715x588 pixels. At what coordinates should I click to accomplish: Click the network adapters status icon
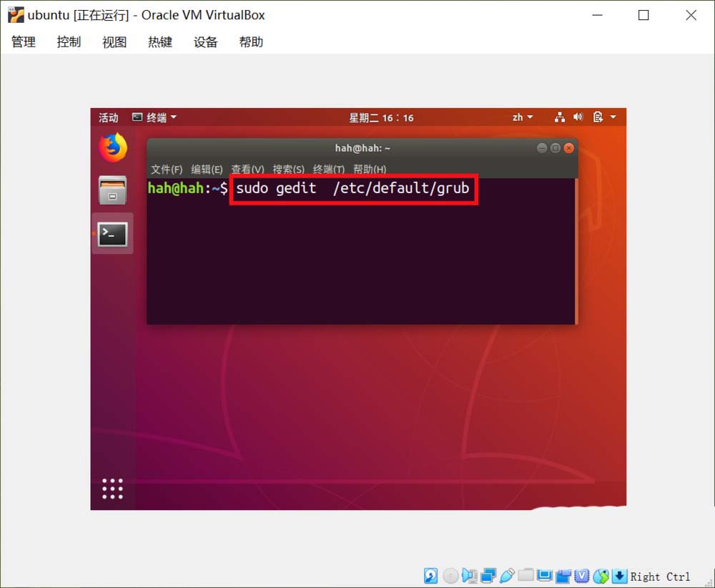click(x=488, y=576)
